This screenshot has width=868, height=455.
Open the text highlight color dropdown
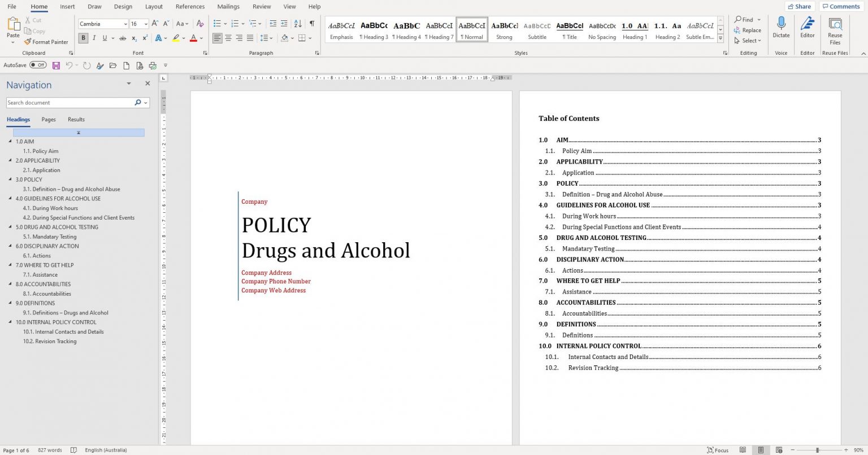(183, 38)
